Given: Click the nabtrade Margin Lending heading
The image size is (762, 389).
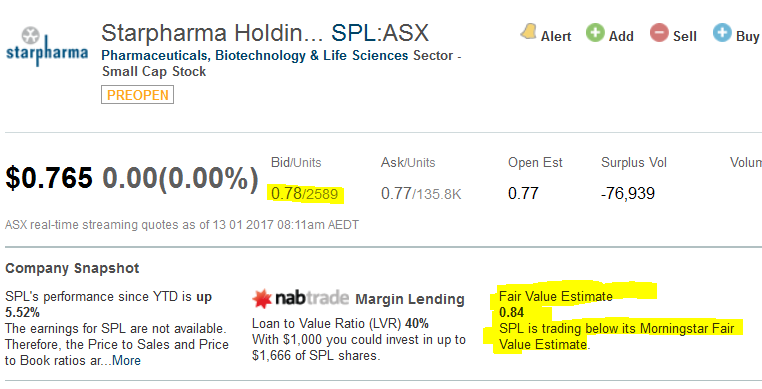Looking at the screenshot, I should pyautogui.click(x=359, y=299).
